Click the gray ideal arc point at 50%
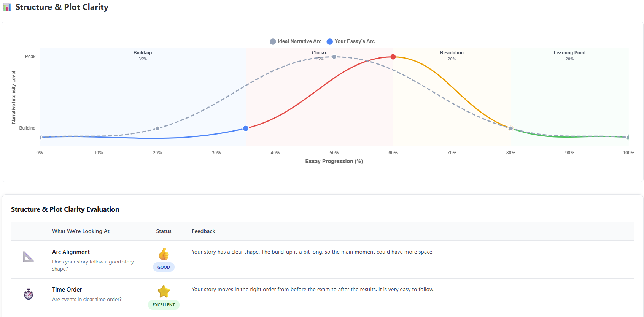This screenshot has height=317, width=644. pyautogui.click(x=334, y=57)
